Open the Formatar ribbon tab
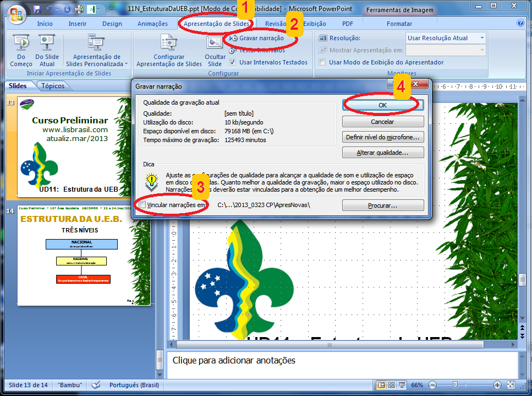The image size is (532, 396). 399,24
